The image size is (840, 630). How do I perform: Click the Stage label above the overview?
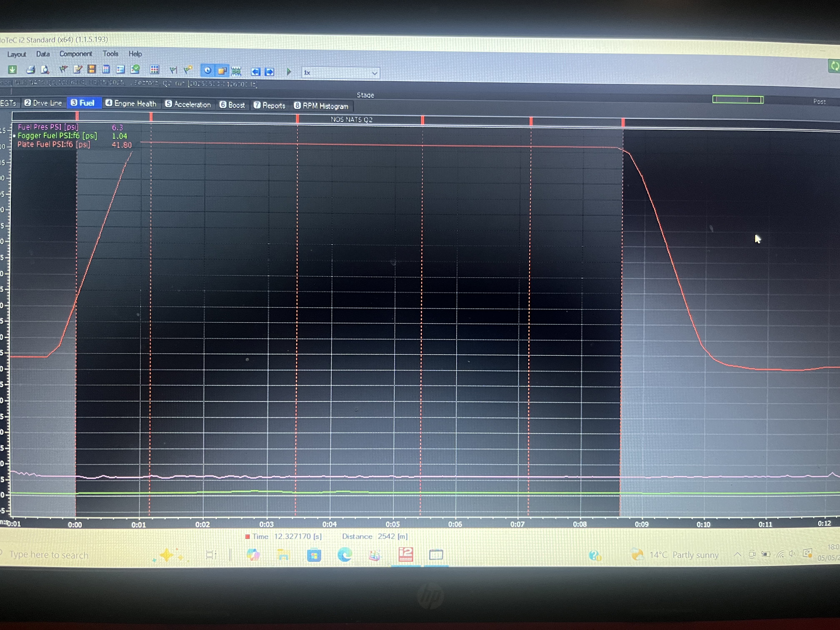(365, 95)
